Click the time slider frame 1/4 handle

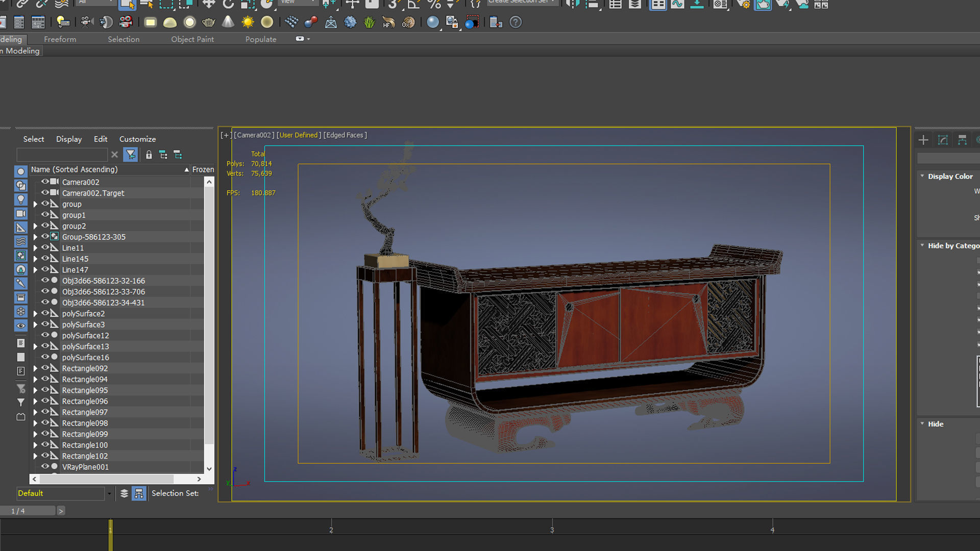tap(28, 511)
